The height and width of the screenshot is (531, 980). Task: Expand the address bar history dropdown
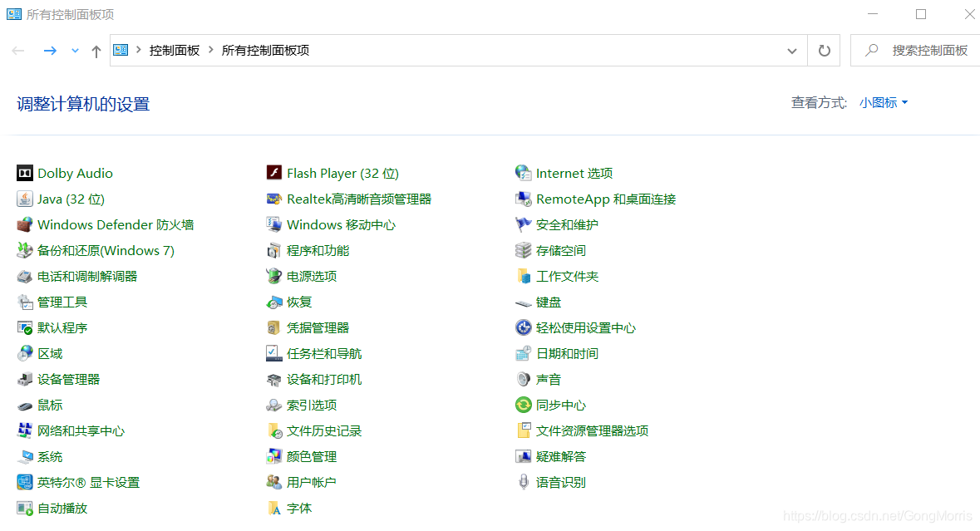[792, 51]
